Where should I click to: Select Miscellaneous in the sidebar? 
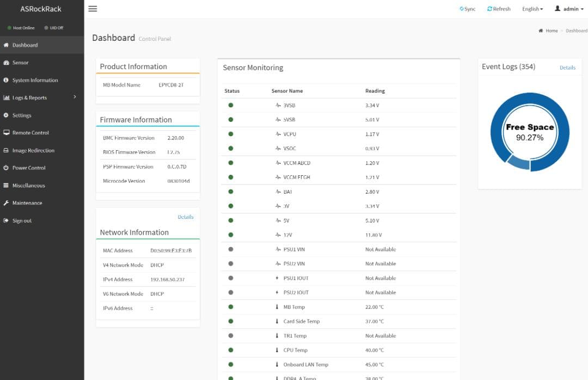28,186
